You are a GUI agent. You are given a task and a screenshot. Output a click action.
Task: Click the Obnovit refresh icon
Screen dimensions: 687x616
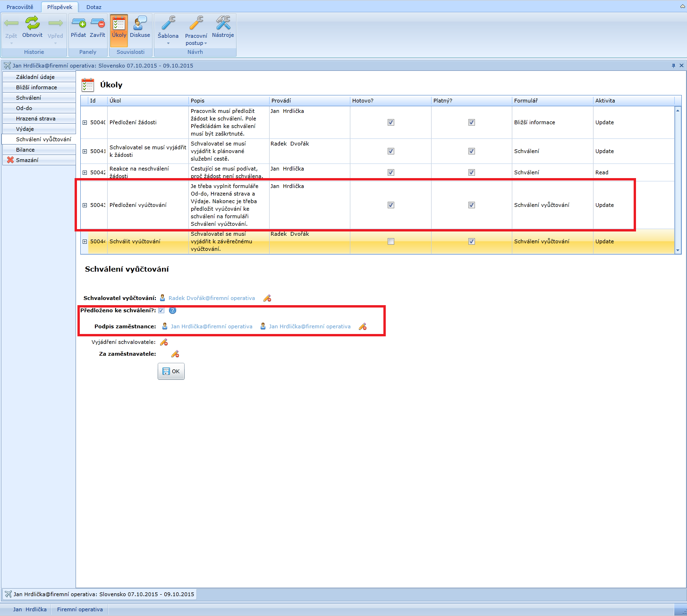click(32, 23)
